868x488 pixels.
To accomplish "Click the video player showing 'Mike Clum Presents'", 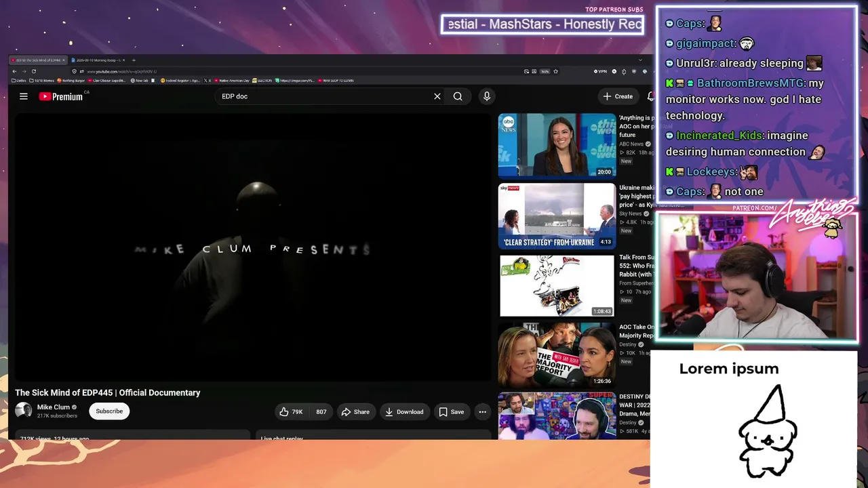I will point(252,248).
